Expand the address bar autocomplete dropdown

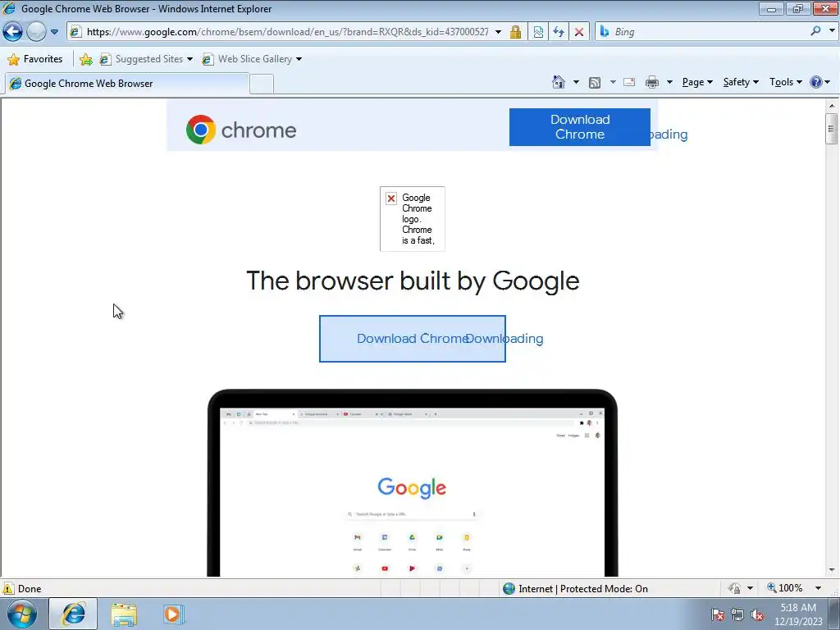(498, 32)
